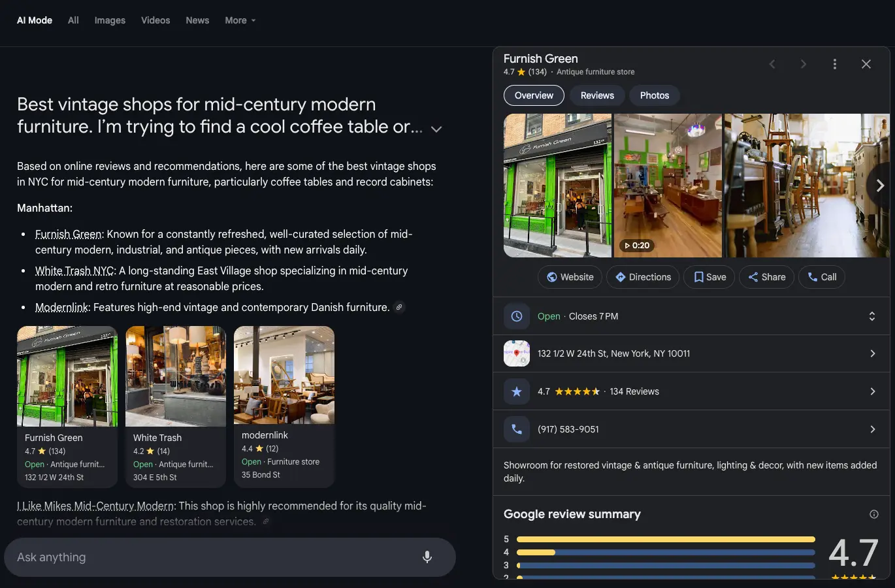Select the Overview tab in panel
This screenshot has width=895, height=588.
point(534,95)
